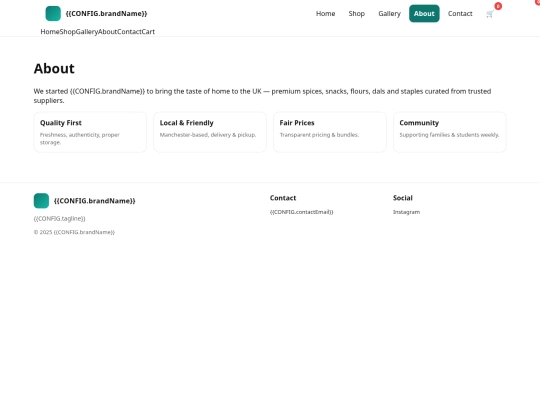This screenshot has width=540, height=405.
Task: Click the © 2025 copyright line
Action: tap(74, 232)
